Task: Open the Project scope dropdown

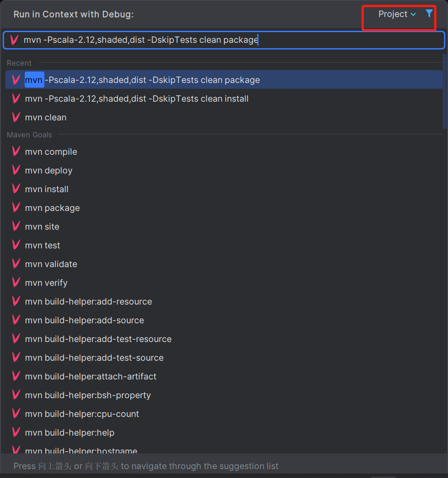Action: click(397, 14)
